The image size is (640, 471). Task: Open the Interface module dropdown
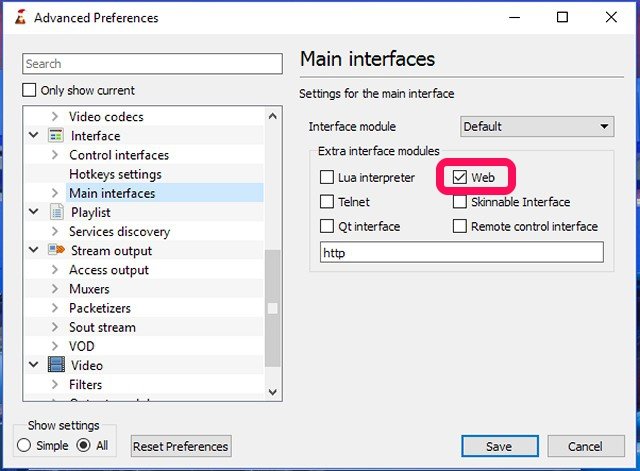coord(537,127)
